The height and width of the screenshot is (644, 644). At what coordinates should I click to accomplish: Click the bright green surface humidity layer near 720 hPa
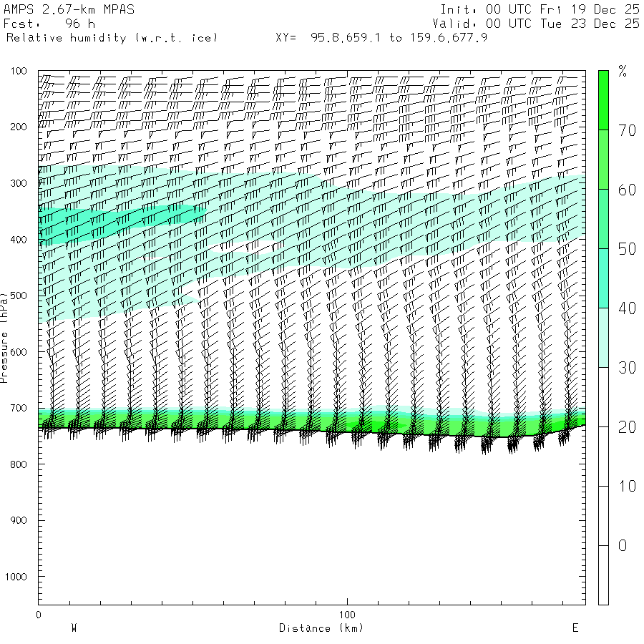[x=312, y=423]
